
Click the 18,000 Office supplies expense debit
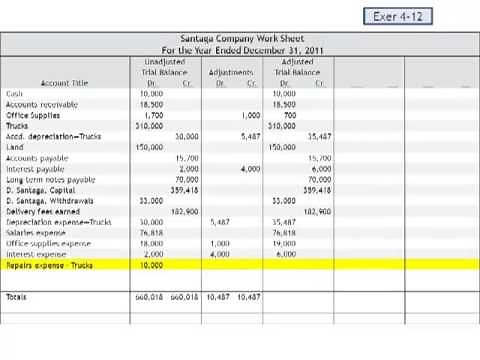(151, 244)
